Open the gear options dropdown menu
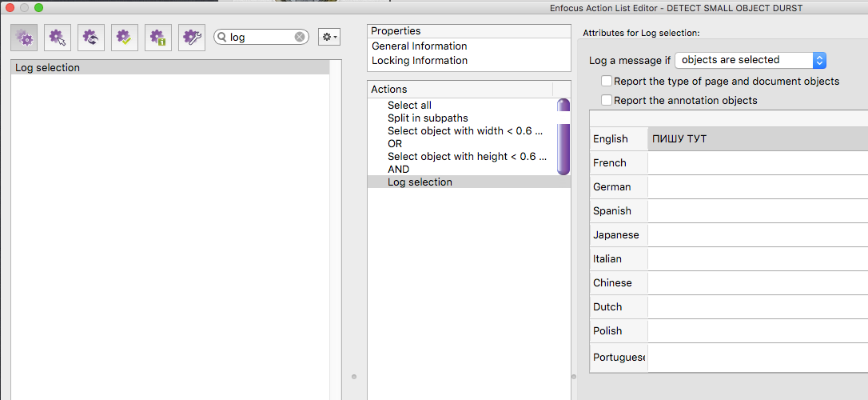 [x=328, y=37]
